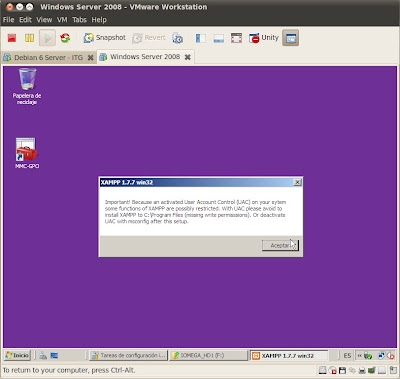Select the MMC-GPO desktop shortcut
This screenshot has width=400, height=379.
27,153
